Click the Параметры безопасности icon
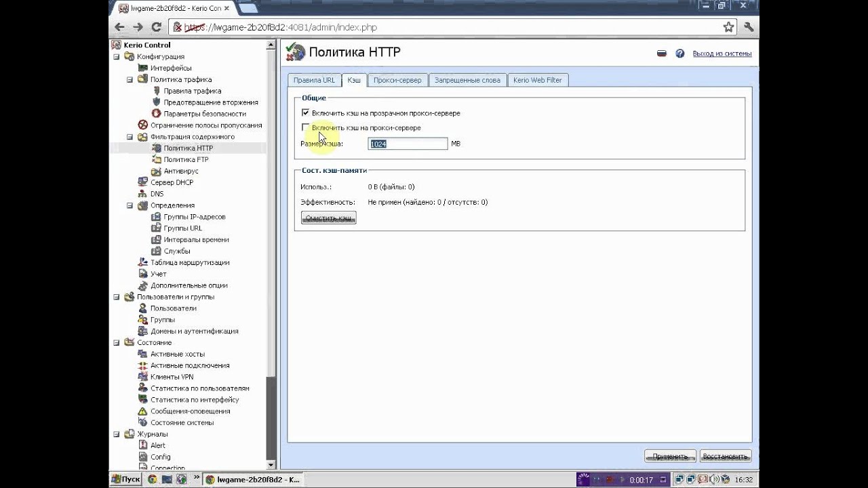This screenshot has height=488, width=868. pyautogui.click(x=156, y=114)
